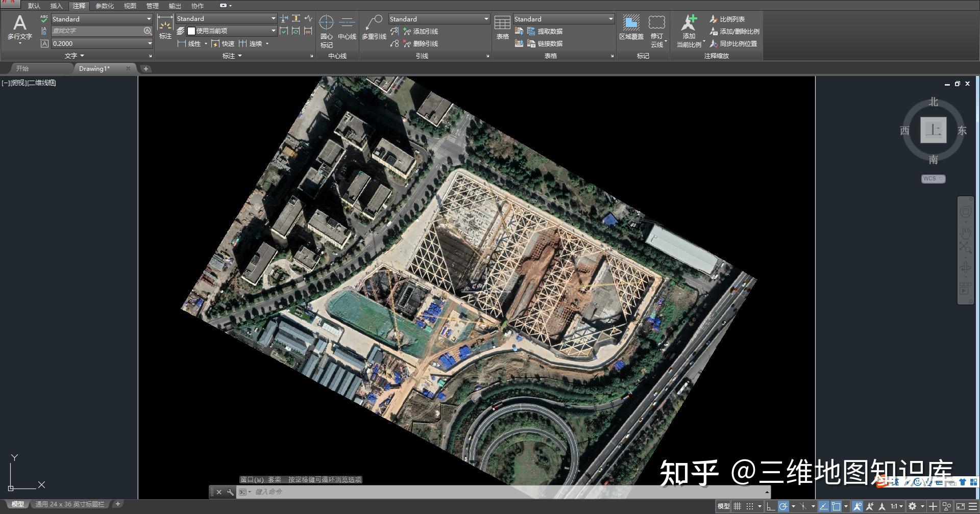Screen dimensions: 980x514
Task: Click the 删除引线 remove leader icon
Action: tap(407, 44)
